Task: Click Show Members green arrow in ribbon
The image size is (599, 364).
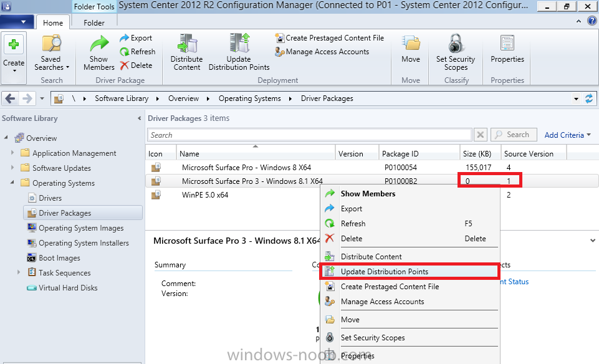Action: [99, 44]
